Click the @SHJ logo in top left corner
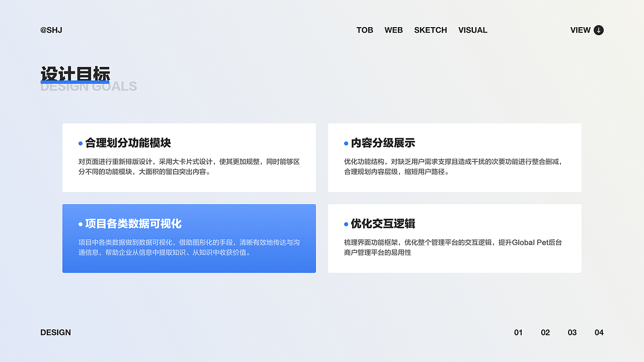The height and width of the screenshot is (362, 644). 51,30
